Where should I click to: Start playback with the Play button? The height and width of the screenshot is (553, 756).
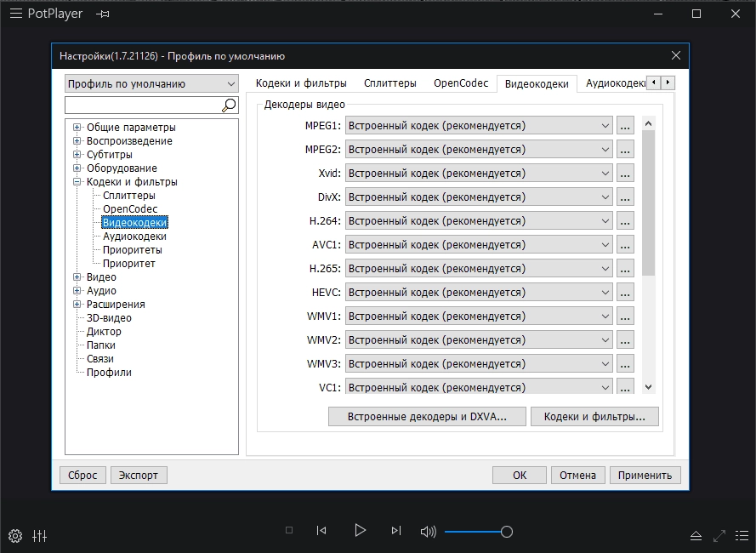tap(360, 530)
